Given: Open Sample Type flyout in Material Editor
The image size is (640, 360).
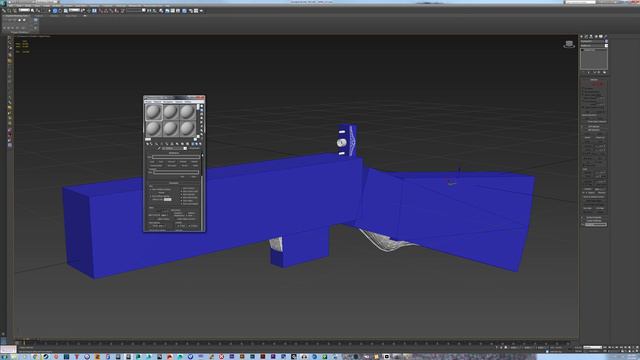Looking at the screenshot, I should point(202,106).
